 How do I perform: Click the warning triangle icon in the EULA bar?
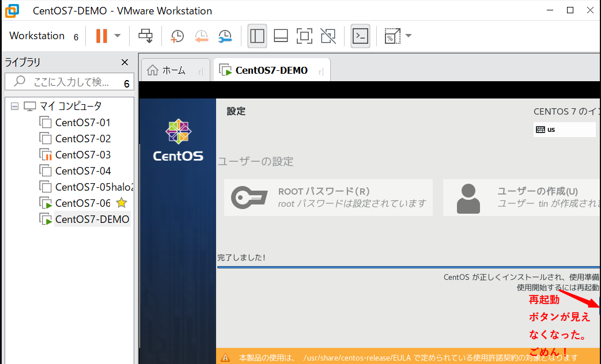[x=225, y=358]
